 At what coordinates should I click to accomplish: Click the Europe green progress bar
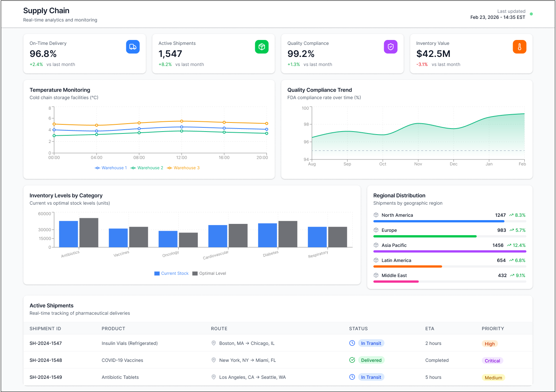click(425, 236)
